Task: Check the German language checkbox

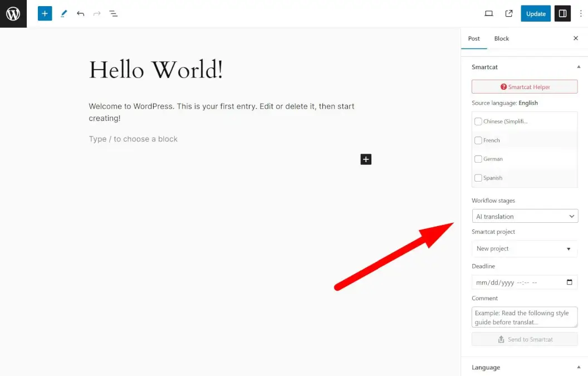Action: coord(478,159)
